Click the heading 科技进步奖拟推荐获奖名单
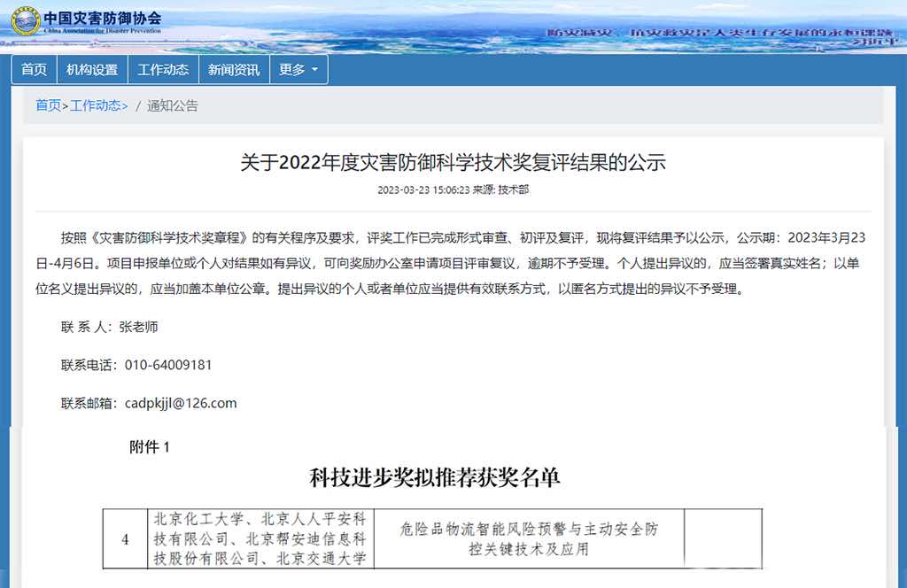907x588 pixels. (x=434, y=477)
